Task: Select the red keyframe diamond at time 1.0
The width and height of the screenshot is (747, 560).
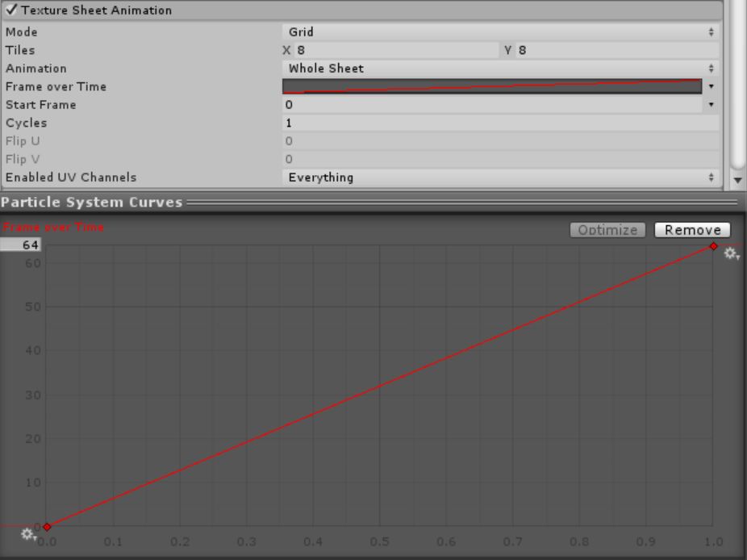Action: 713,246
